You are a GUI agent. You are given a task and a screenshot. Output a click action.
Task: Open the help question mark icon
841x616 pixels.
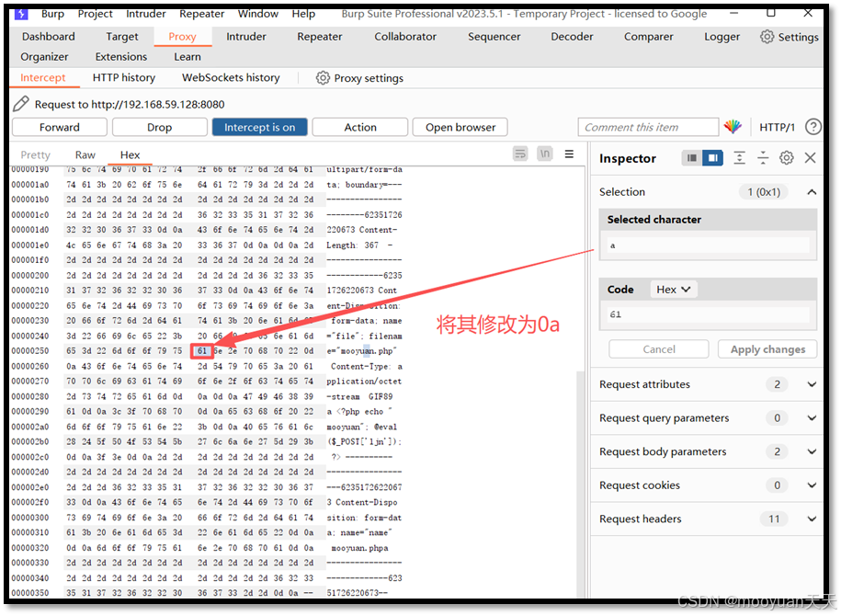(x=813, y=127)
